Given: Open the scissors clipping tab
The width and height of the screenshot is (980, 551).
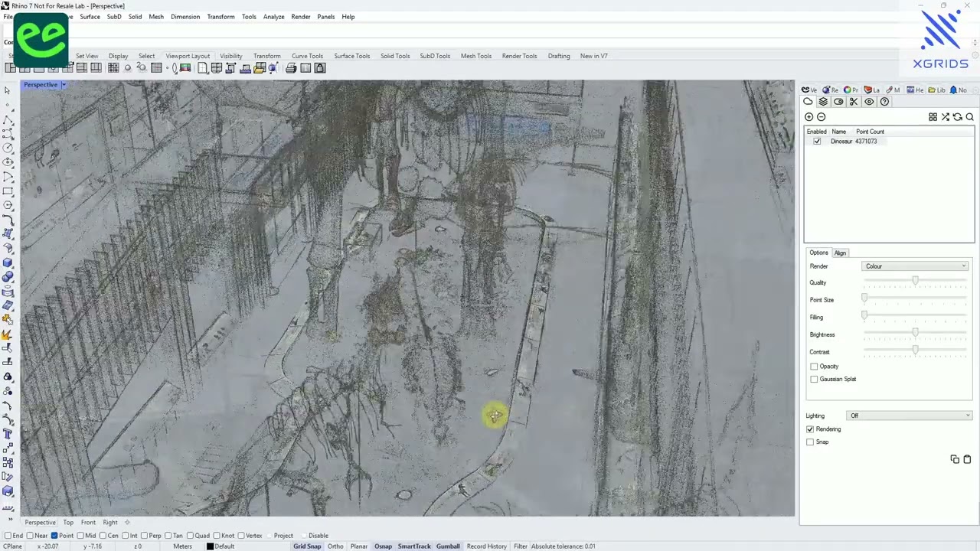Looking at the screenshot, I should (854, 102).
